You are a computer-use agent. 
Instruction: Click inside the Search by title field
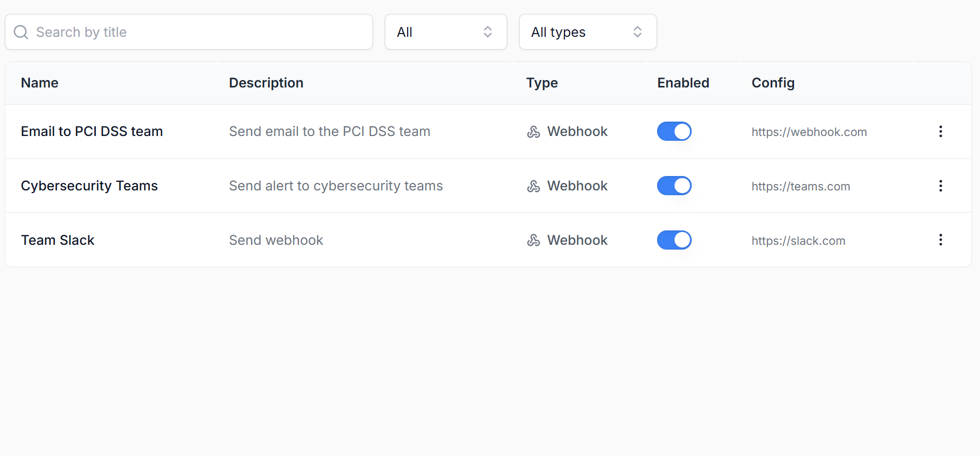pyautogui.click(x=160, y=31)
